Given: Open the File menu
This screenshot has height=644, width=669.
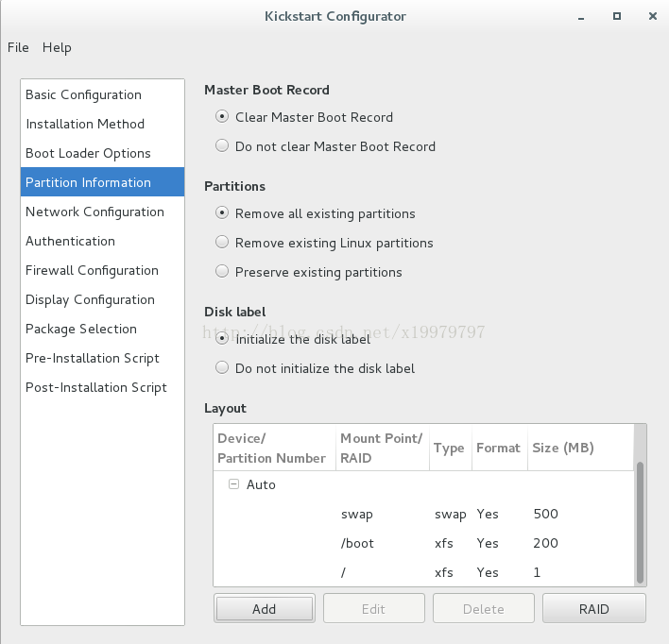Looking at the screenshot, I should point(18,47).
